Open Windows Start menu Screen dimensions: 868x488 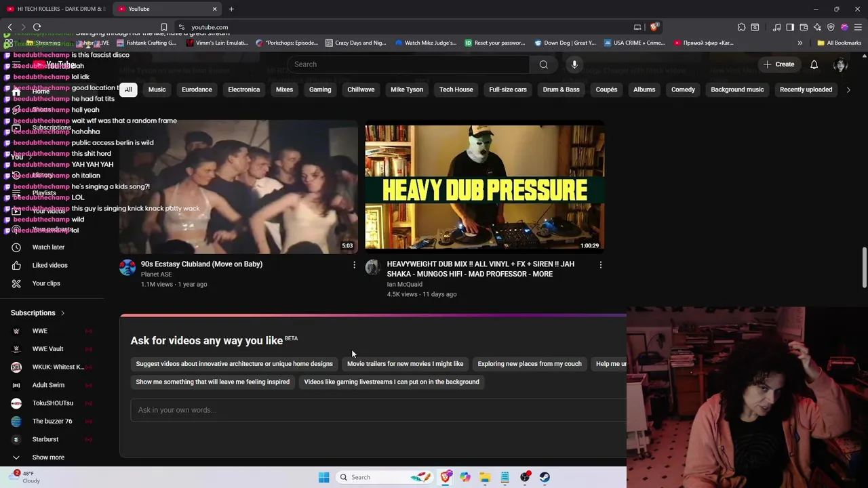coord(323,477)
